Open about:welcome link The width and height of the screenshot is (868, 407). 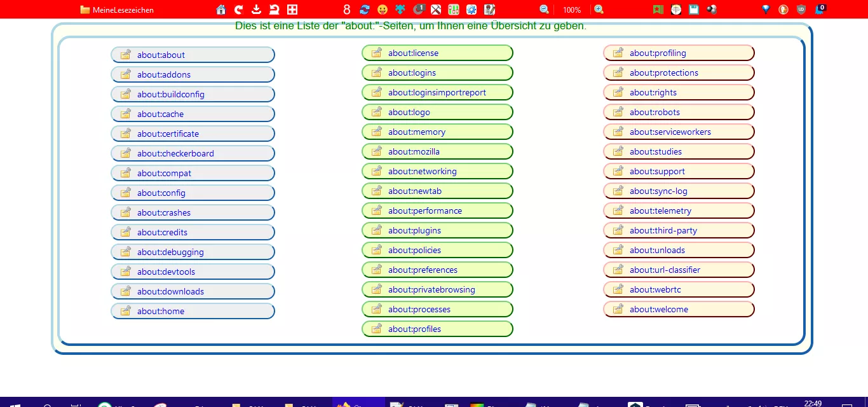[679, 309]
